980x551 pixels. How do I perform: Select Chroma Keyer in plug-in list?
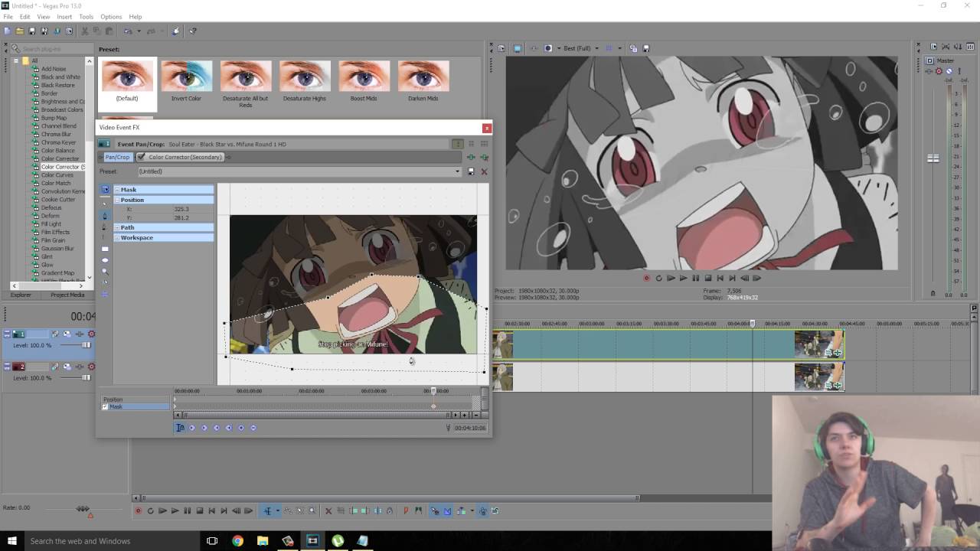(x=58, y=142)
